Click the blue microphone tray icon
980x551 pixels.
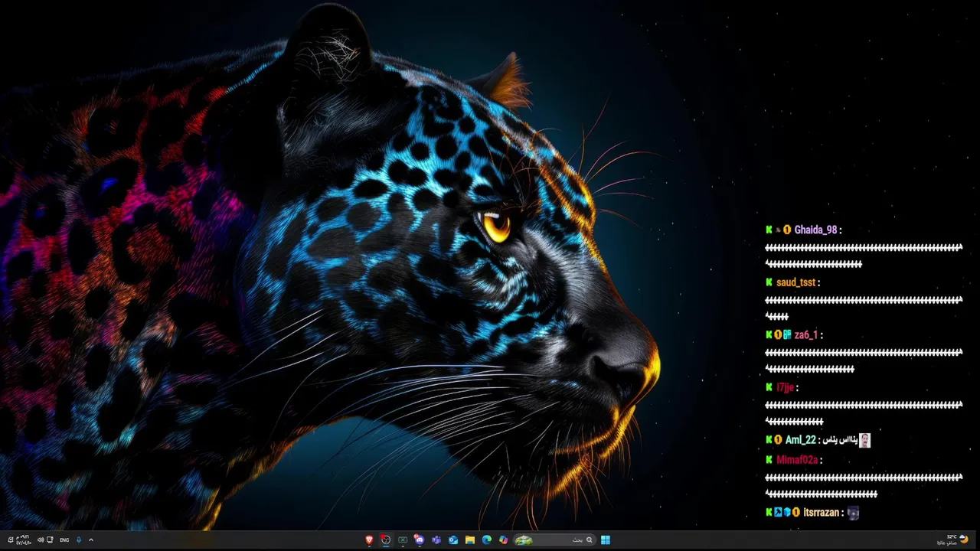[79, 540]
